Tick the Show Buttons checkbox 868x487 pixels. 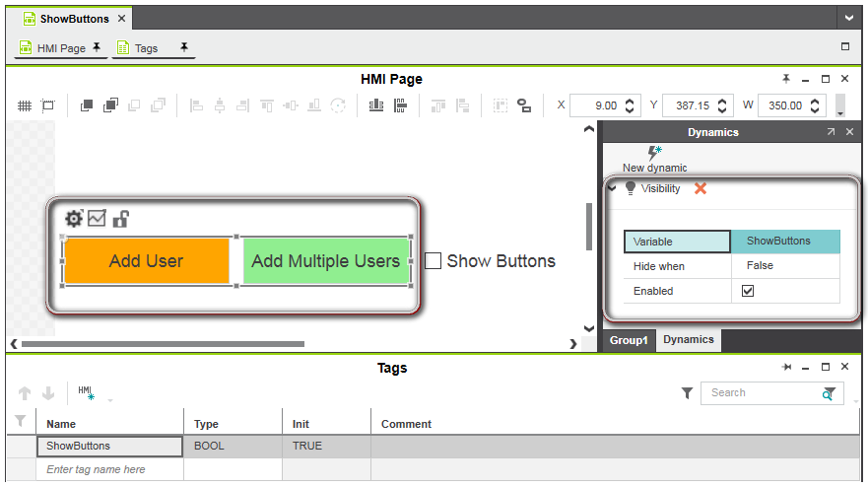pos(433,261)
